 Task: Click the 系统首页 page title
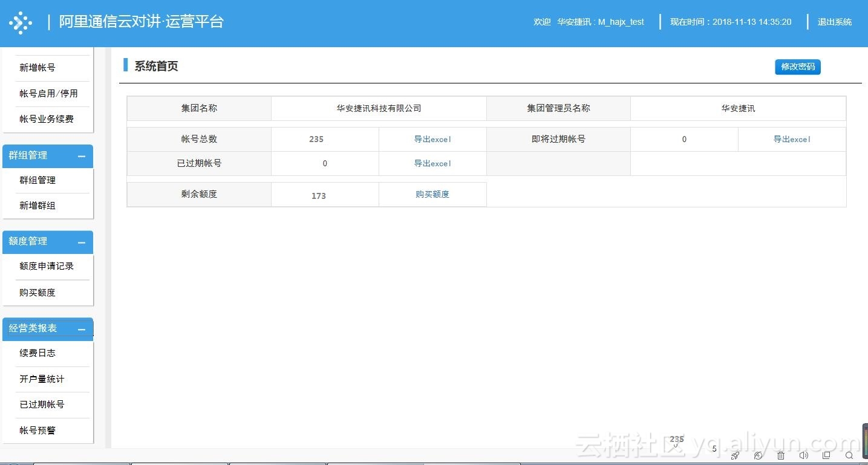click(156, 67)
